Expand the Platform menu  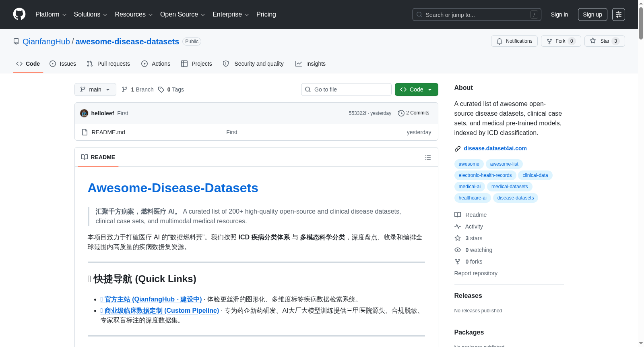51,15
